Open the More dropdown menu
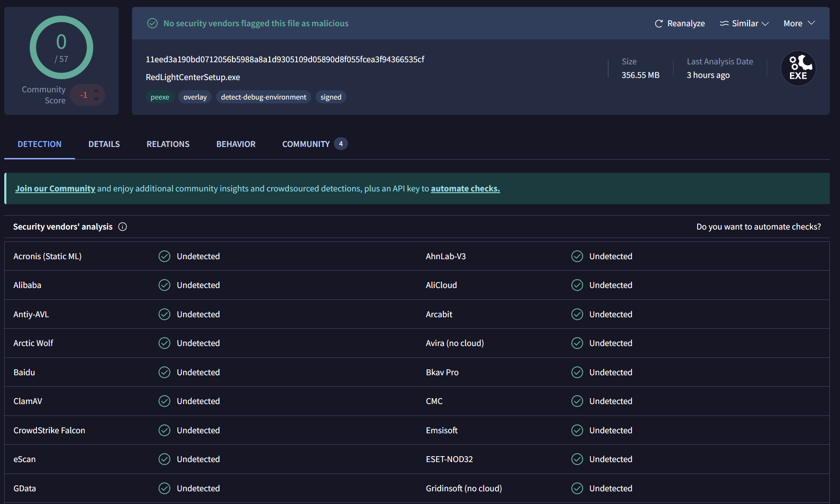This screenshot has width=840, height=504. (799, 23)
